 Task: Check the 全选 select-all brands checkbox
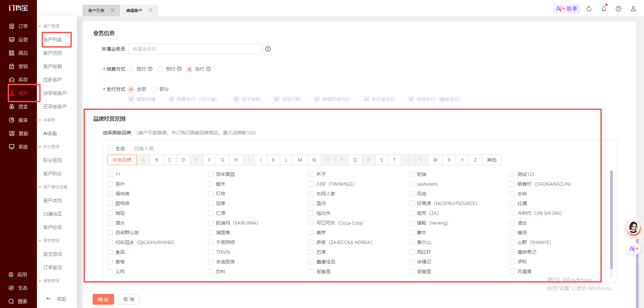click(110, 148)
